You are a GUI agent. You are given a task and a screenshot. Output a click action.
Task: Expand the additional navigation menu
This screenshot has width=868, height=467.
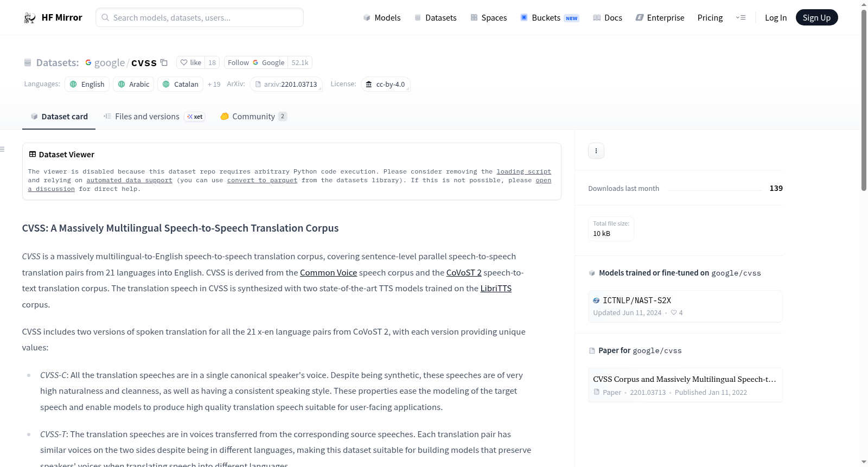coord(741,17)
